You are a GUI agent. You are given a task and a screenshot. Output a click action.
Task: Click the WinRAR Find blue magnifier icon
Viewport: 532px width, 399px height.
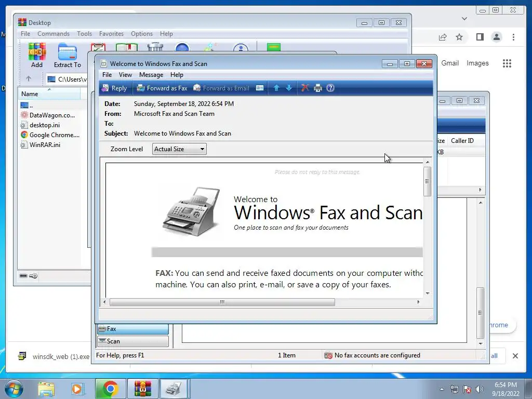coord(182,47)
